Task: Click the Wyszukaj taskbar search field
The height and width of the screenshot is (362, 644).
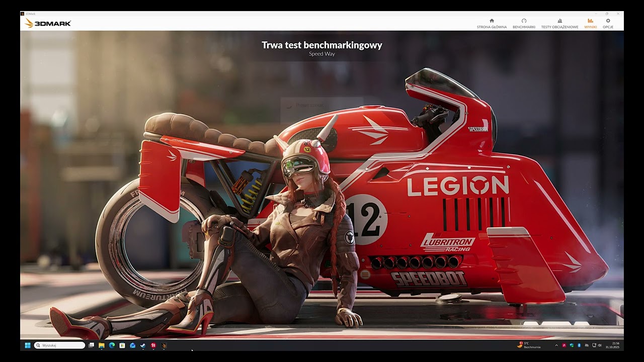Action: point(59,345)
